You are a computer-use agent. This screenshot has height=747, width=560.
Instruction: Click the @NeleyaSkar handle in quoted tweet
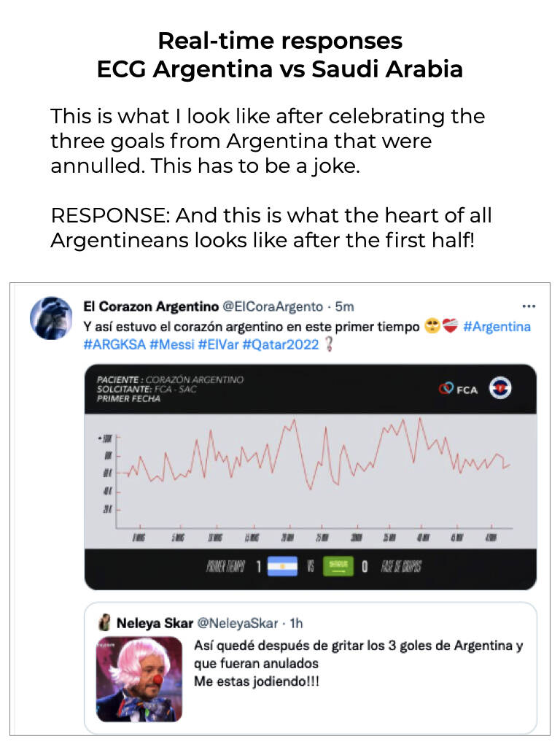point(238,623)
